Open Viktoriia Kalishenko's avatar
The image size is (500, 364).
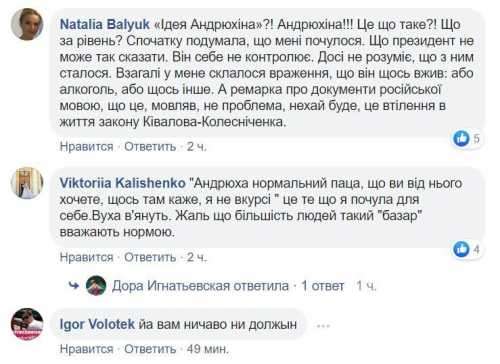27,183
